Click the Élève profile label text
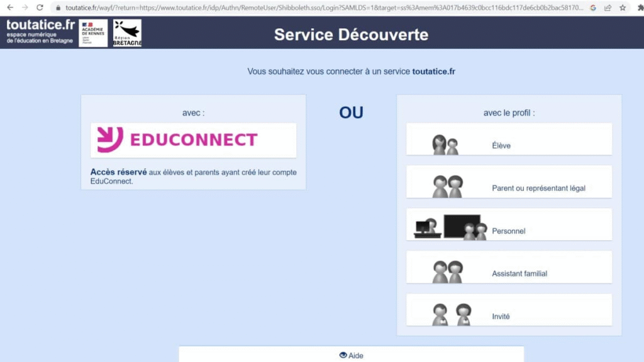This screenshot has height=362, width=644. [x=501, y=146]
